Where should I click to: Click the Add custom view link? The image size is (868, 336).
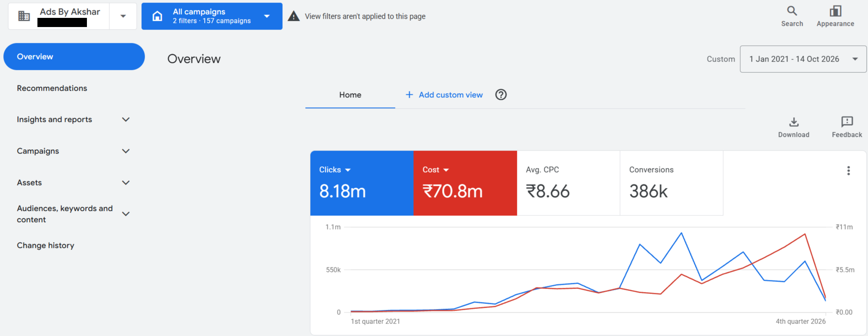click(x=450, y=95)
